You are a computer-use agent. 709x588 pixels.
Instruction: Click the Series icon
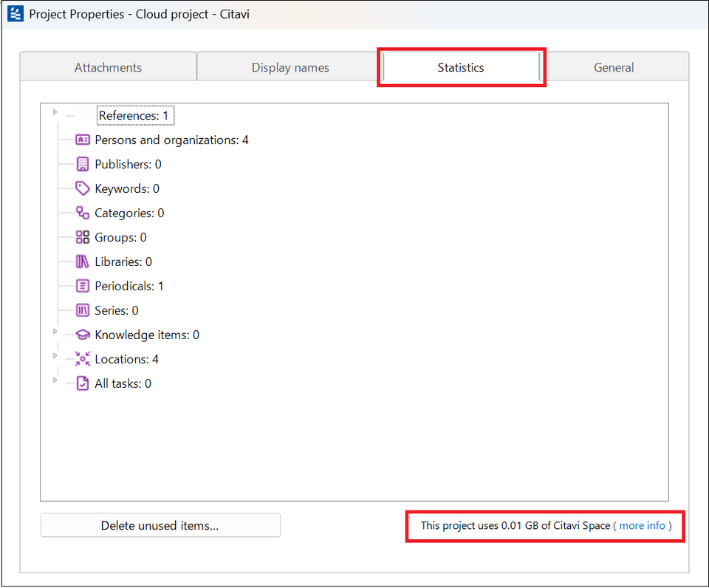click(x=82, y=310)
